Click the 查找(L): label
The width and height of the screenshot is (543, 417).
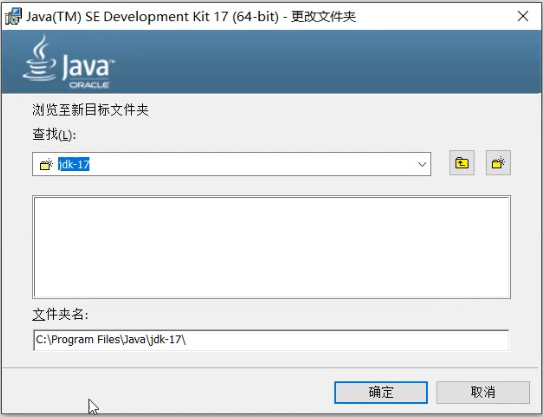point(54,134)
